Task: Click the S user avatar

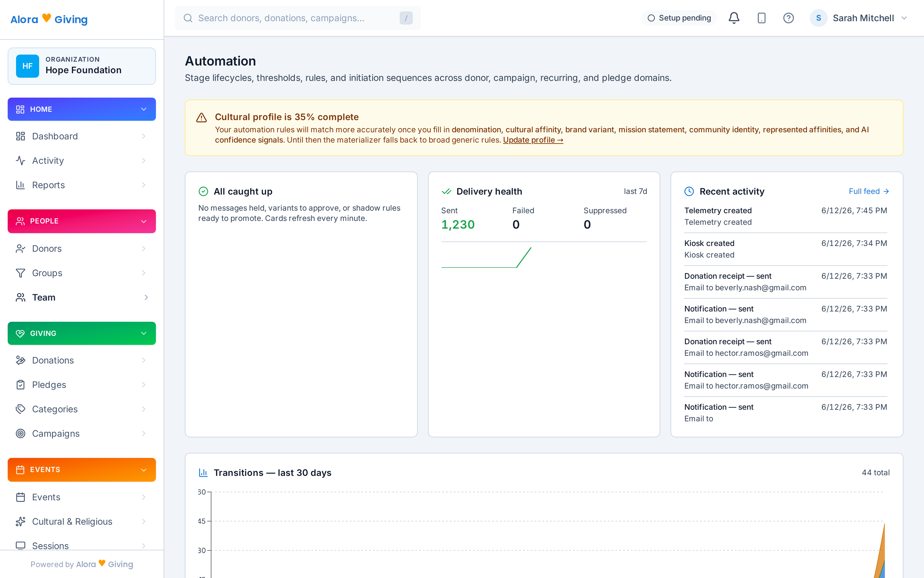Action: [818, 18]
